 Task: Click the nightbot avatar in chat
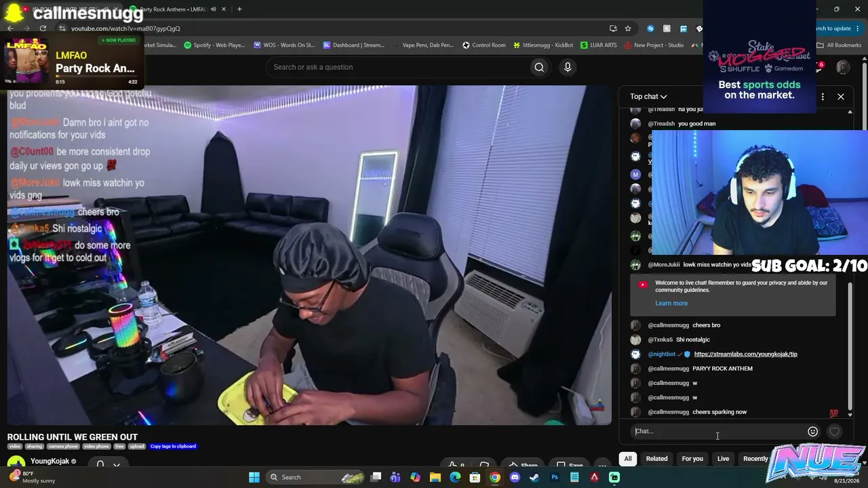point(635,354)
